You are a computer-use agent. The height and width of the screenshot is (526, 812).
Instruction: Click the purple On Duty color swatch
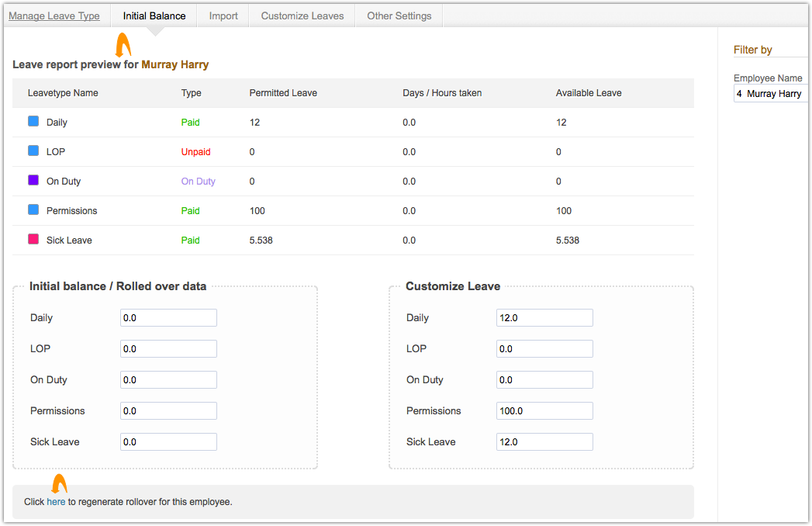pyautogui.click(x=33, y=181)
